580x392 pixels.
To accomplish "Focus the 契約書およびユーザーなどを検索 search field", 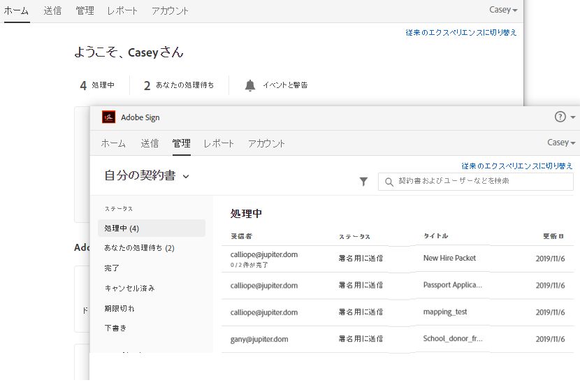I will [x=476, y=182].
